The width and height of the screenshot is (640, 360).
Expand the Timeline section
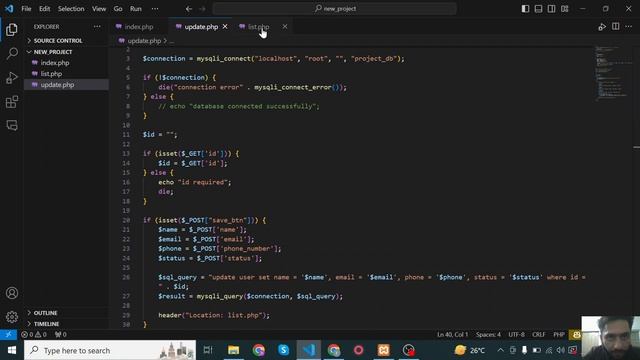[46, 324]
